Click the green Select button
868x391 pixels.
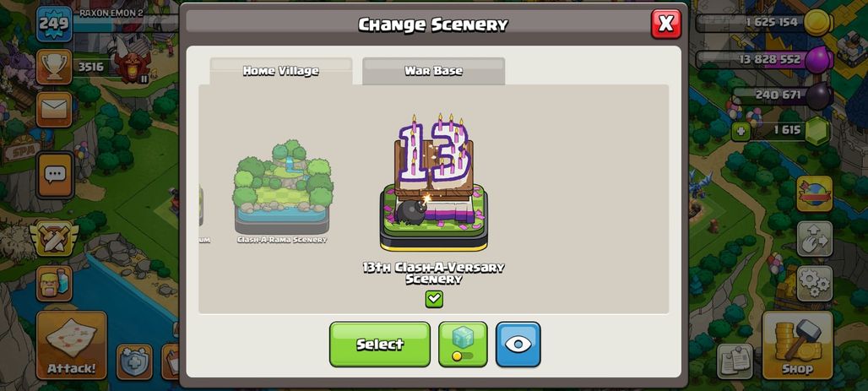(380, 344)
